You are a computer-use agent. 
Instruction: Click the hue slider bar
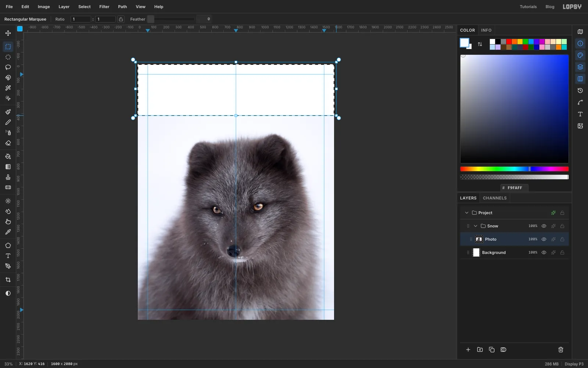point(514,169)
